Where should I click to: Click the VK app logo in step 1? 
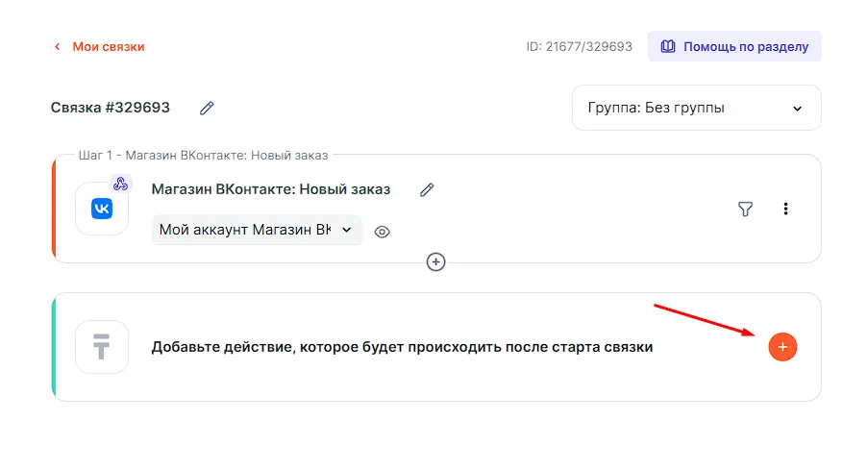click(102, 209)
